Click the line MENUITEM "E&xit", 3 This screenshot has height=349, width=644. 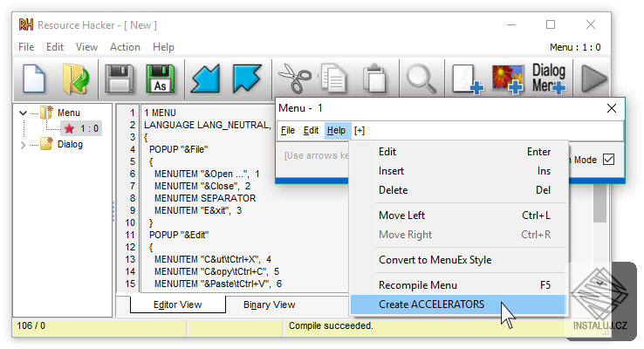pyautogui.click(x=198, y=210)
